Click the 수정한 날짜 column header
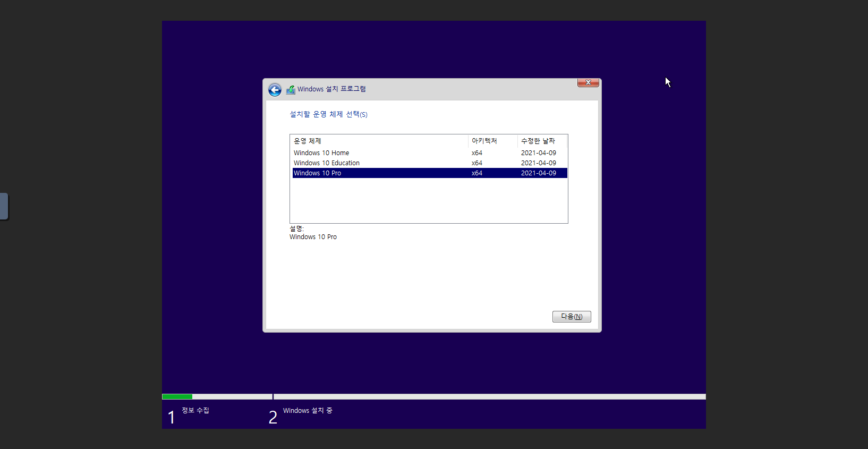The image size is (868, 449). 542,141
